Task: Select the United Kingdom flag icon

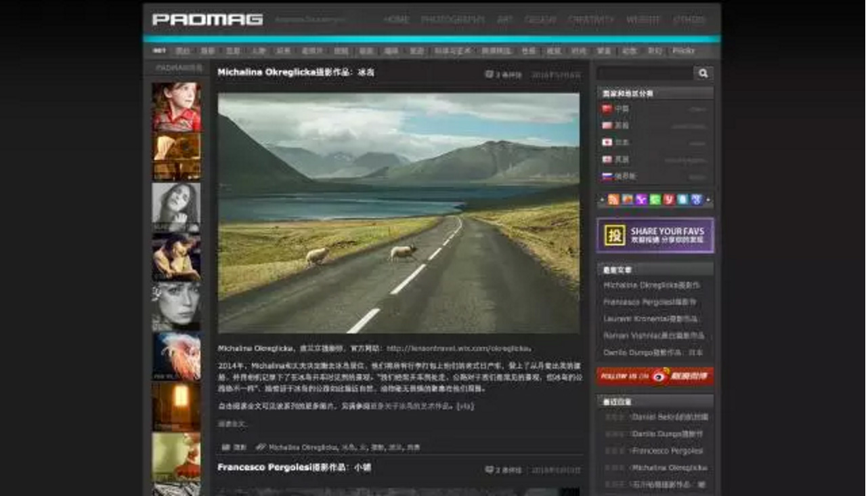Action: point(607,159)
